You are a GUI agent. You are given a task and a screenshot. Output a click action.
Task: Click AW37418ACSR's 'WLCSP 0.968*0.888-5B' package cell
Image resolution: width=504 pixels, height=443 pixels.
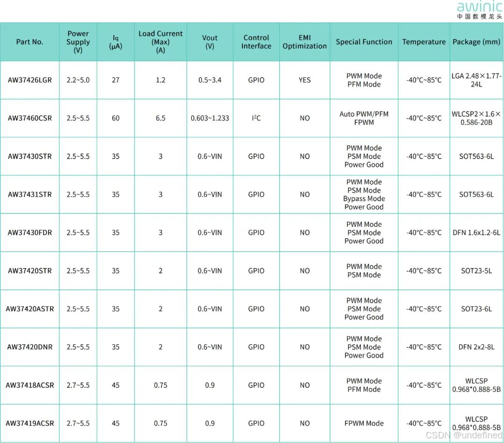(476, 385)
